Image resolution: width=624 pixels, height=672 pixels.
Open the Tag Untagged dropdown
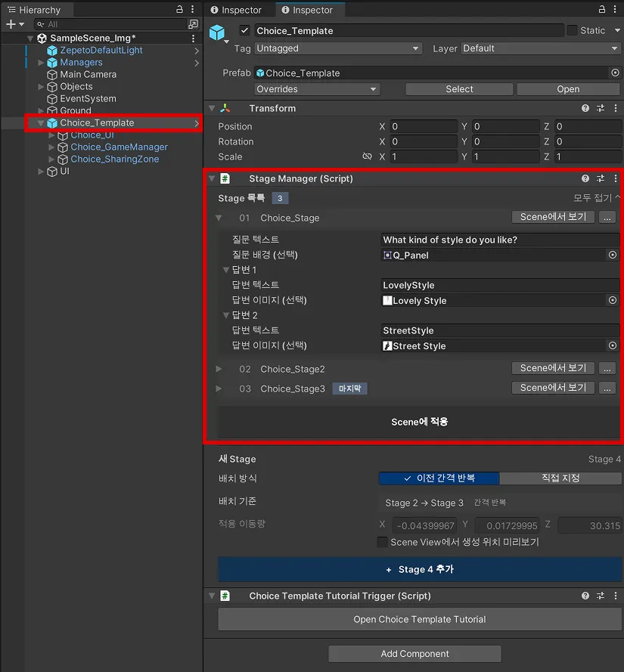click(x=338, y=48)
